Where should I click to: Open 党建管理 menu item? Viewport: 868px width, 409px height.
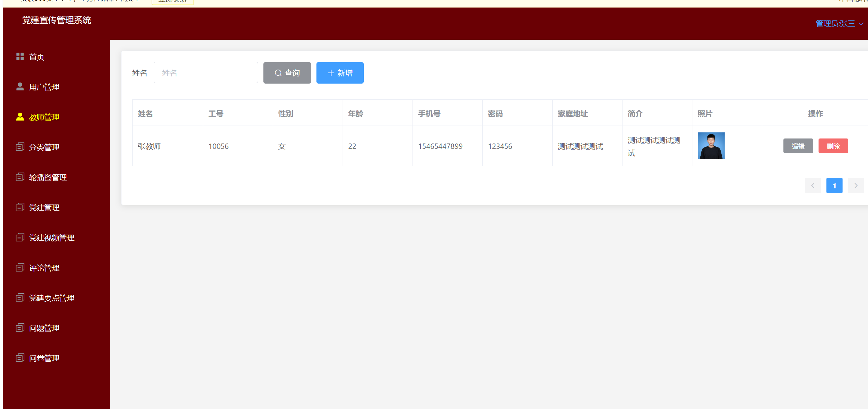(x=56, y=207)
